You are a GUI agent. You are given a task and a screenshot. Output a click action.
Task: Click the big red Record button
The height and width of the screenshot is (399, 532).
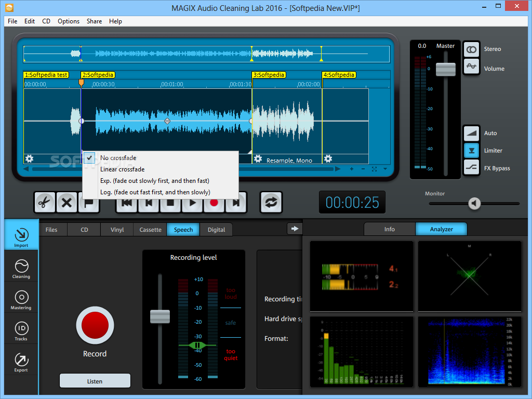pyautogui.click(x=95, y=325)
